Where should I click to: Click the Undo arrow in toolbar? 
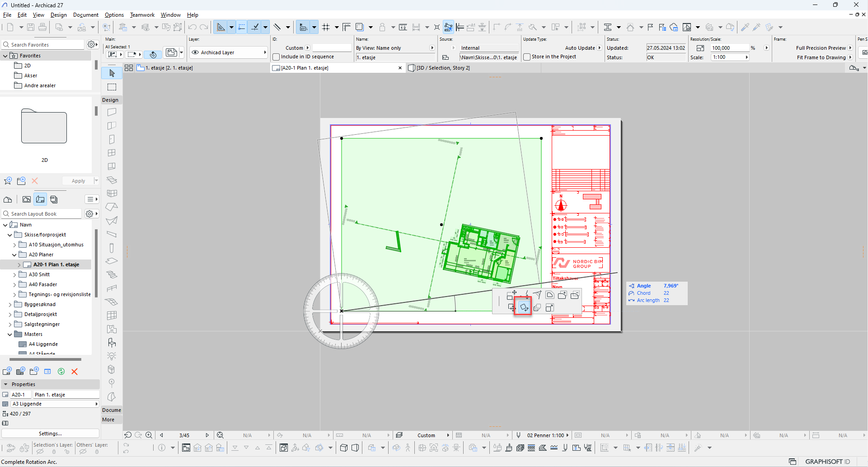192,27
